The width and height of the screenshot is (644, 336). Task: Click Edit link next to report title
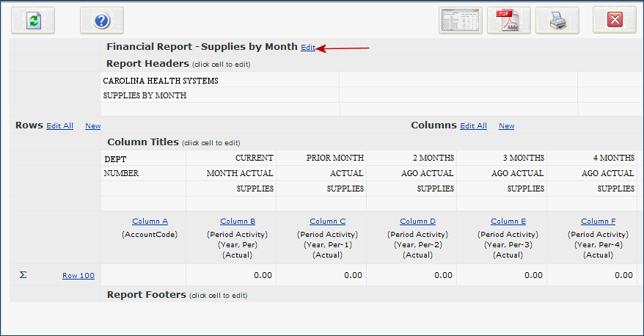(x=308, y=48)
